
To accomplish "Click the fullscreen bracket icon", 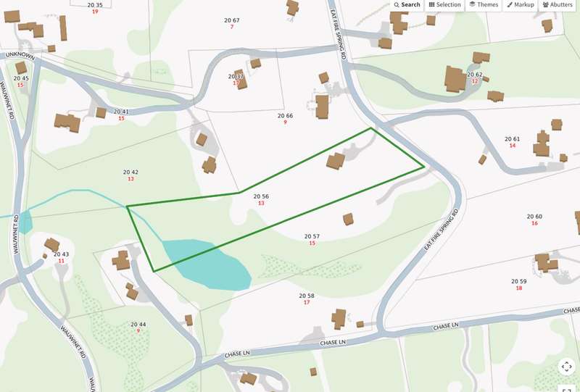I will [567, 389].
